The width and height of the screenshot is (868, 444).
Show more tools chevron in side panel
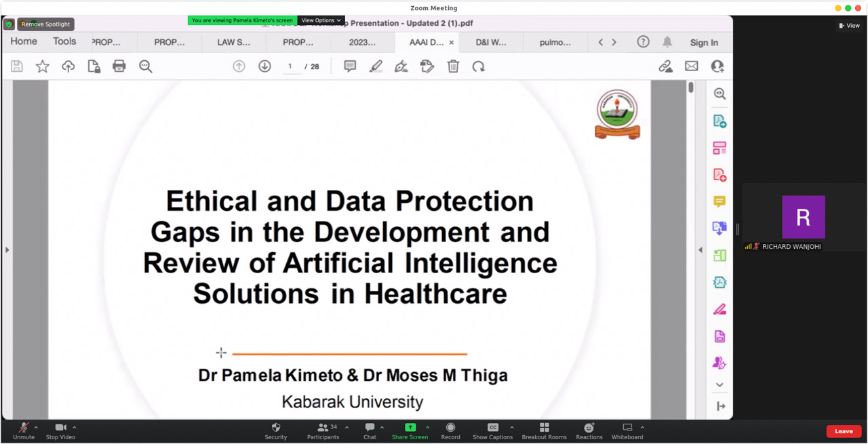point(719,385)
